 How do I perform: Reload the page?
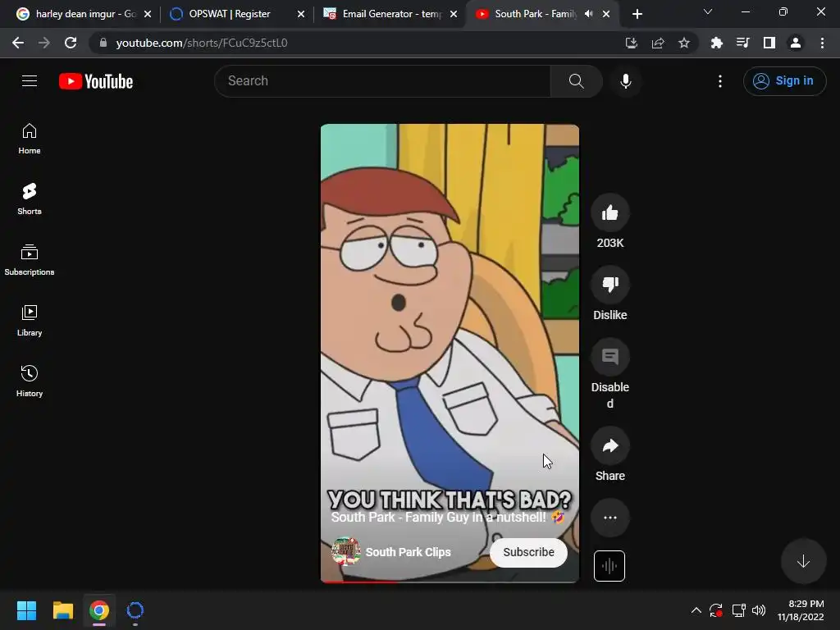pyautogui.click(x=71, y=43)
